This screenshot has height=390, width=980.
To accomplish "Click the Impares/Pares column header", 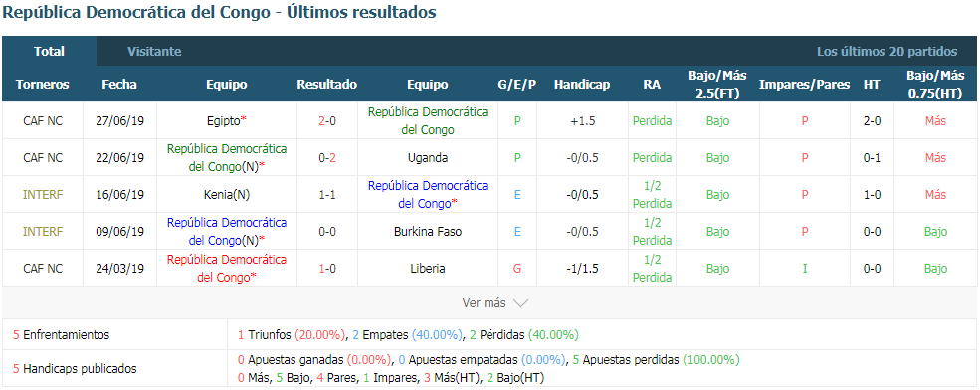I will 804,85.
